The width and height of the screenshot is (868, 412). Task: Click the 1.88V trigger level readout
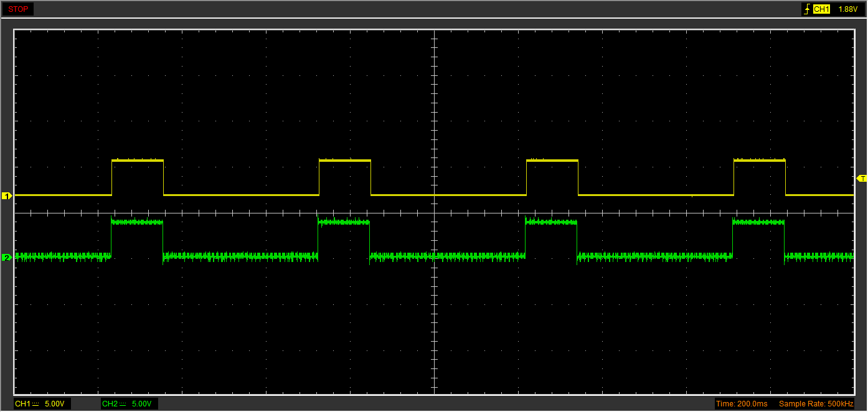(x=847, y=9)
